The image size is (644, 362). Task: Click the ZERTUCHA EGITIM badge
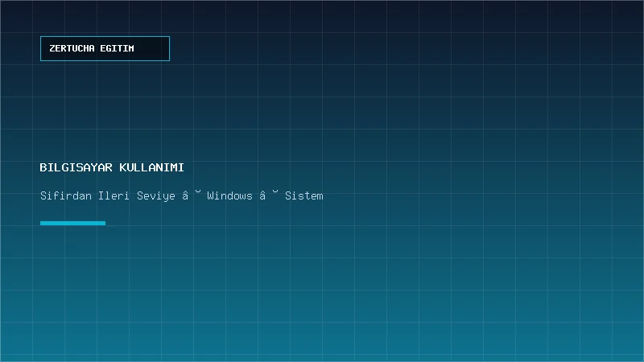tap(105, 48)
